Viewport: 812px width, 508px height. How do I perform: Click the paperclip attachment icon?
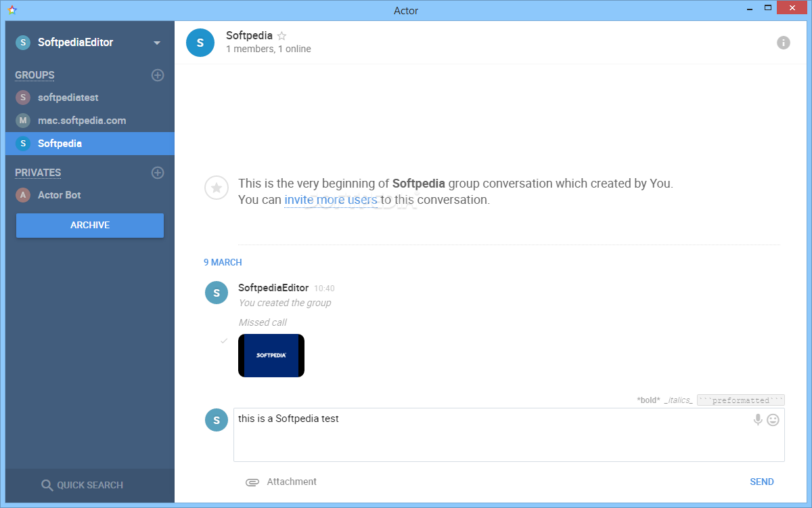[252, 482]
